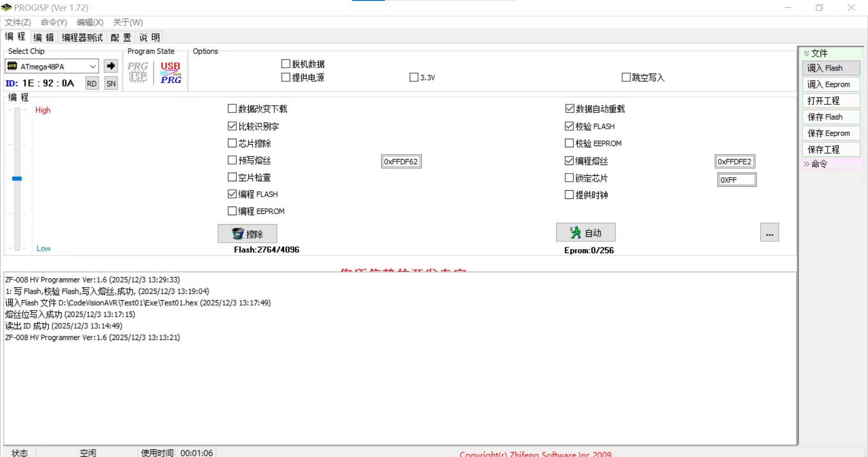
Task: Click the Flash:2764/4096 label
Action: click(267, 250)
